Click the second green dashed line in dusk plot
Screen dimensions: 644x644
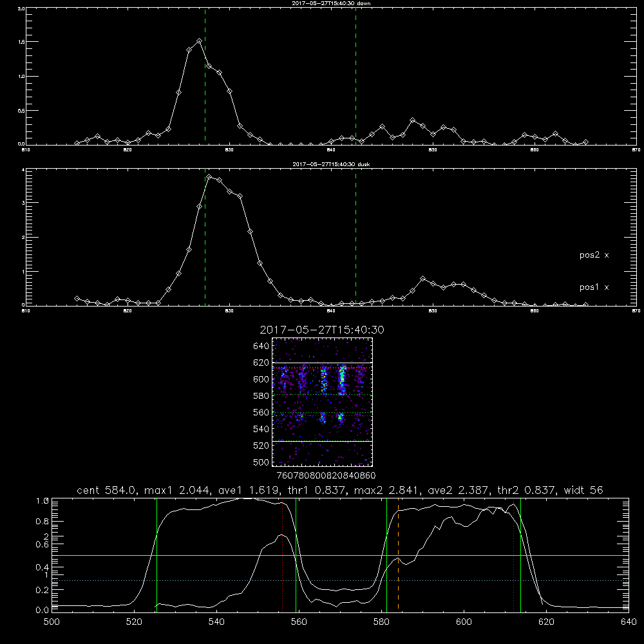tap(355, 238)
